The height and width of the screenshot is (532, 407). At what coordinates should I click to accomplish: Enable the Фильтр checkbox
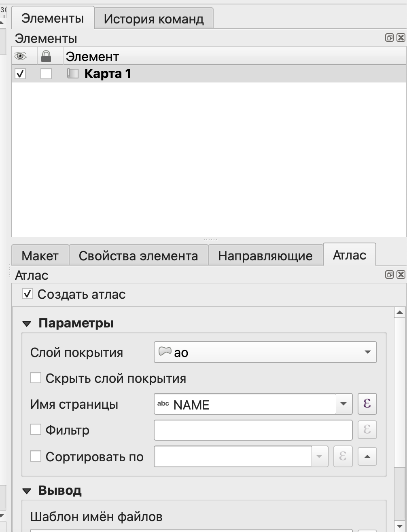click(x=36, y=430)
